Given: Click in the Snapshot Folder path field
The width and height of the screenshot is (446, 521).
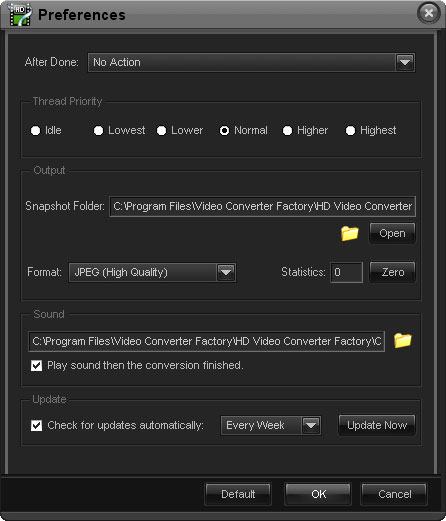Looking at the screenshot, I should coord(263,206).
